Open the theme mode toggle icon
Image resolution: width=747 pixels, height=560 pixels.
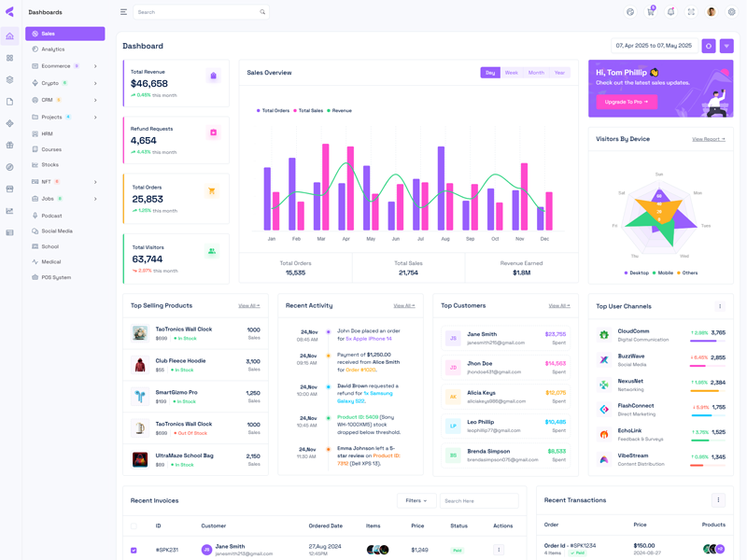click(x=630, y=12)
